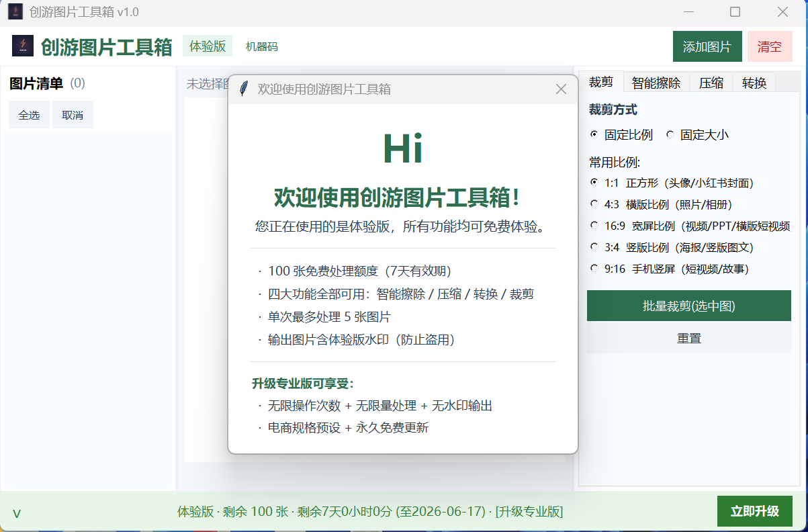Start 批量裁剪(选中图)
This screenshot has height=532, width=808.
(689, 306)
